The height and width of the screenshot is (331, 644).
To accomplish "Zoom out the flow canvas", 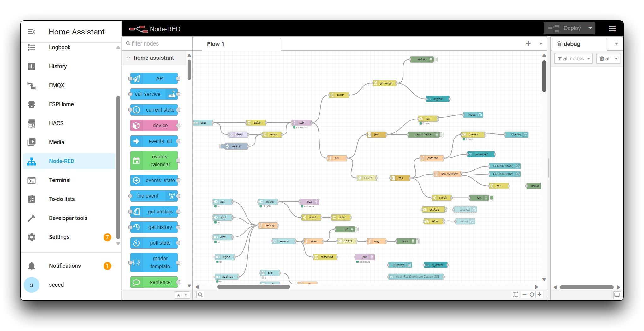I will pos(524,295).
